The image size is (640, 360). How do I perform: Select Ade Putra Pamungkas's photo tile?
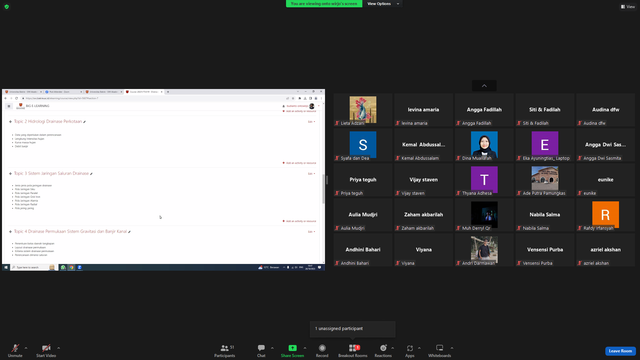coord(544,179)
